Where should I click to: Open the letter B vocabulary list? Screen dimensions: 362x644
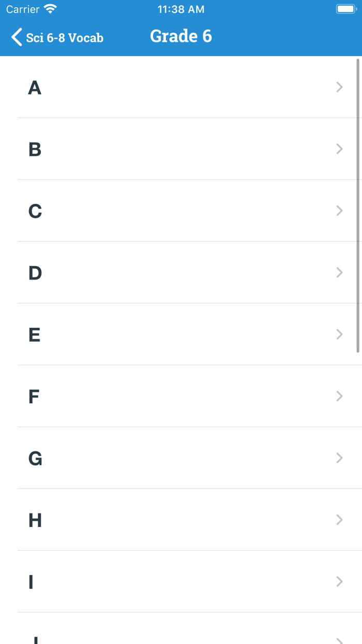(x=181, y=149)
